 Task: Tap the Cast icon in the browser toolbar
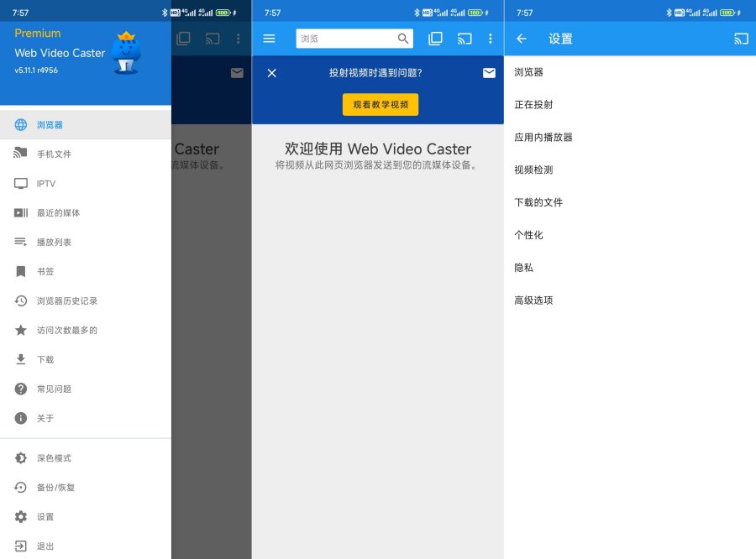pos(465,39)
